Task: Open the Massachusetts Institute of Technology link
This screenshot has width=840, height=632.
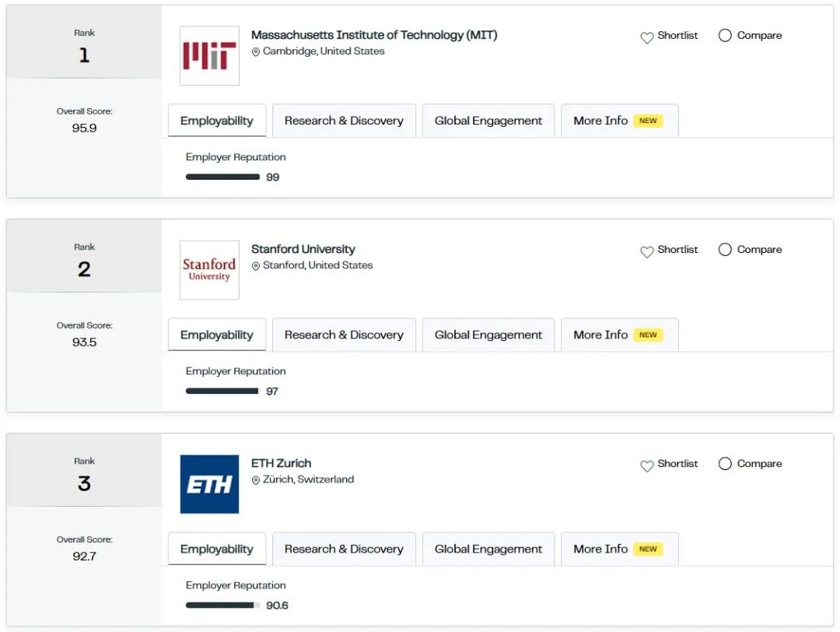Action: pos(374,35)
